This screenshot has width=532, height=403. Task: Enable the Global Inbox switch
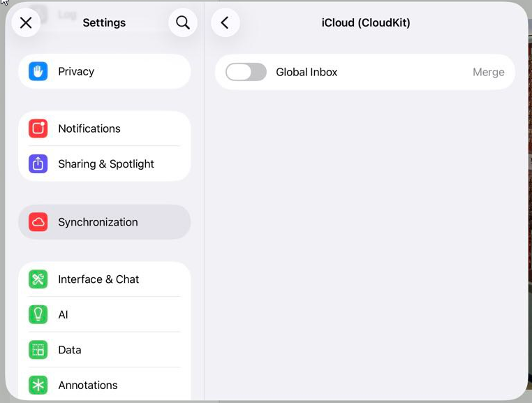pos(246,72)
